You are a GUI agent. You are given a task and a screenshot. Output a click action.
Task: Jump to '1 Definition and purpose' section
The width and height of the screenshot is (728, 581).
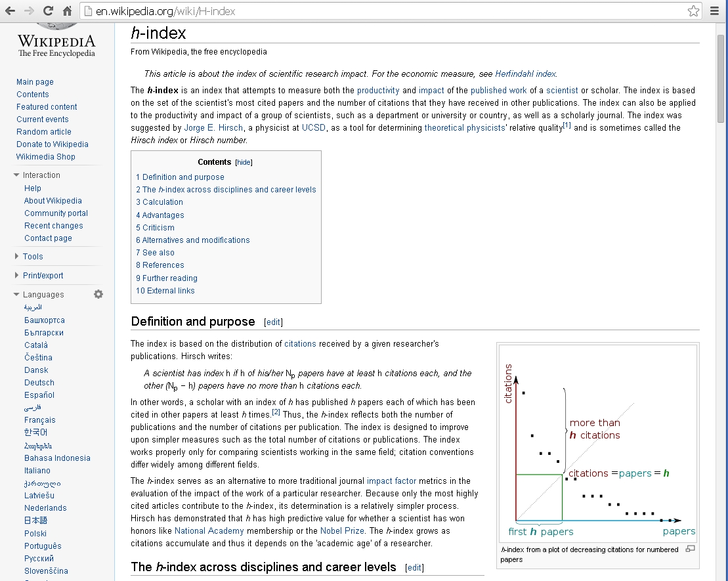click(x=180, y=177)
